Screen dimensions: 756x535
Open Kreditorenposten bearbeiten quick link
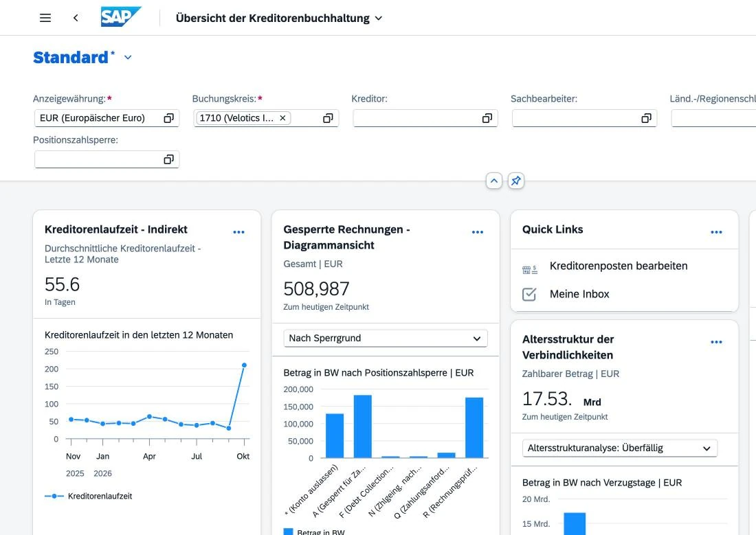tap(619, 266)
